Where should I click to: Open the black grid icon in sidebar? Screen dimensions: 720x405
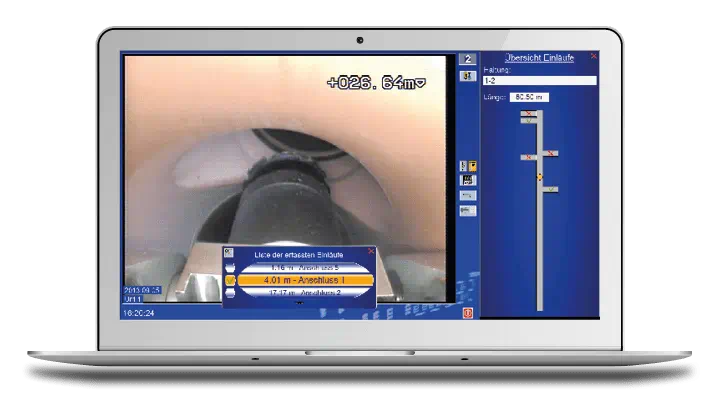[468, 180]
